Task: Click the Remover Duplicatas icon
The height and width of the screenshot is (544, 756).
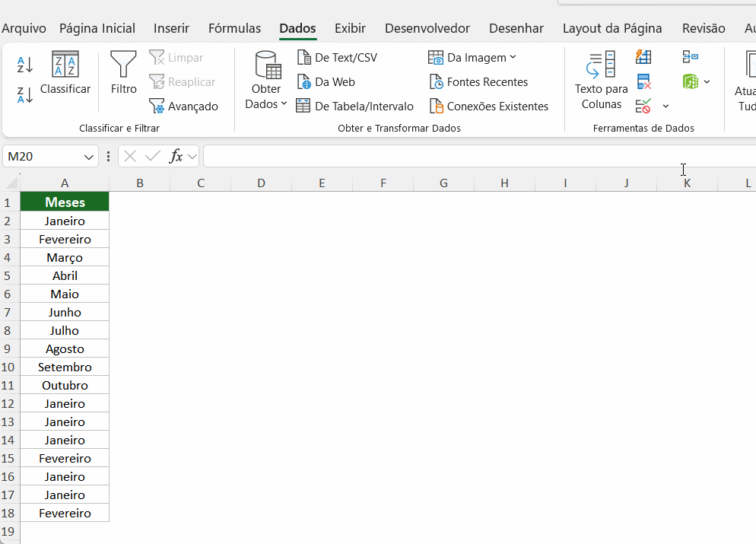Action: click(643, 81)
